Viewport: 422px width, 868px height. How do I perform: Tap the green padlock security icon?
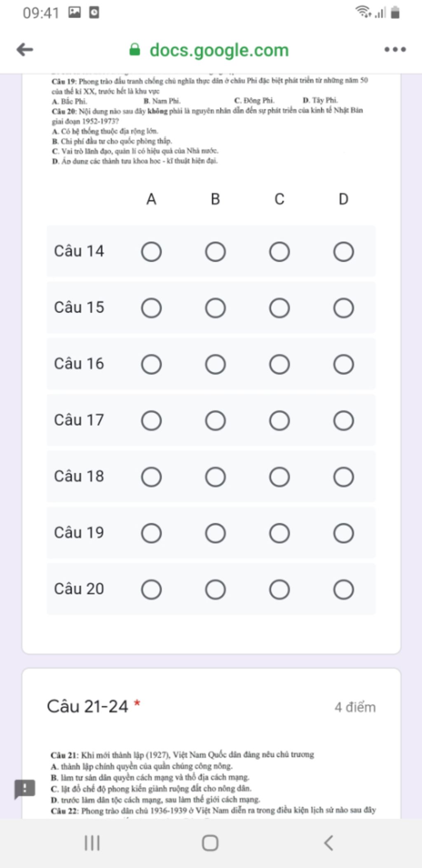pyautogui.click(x=135, y=50)
